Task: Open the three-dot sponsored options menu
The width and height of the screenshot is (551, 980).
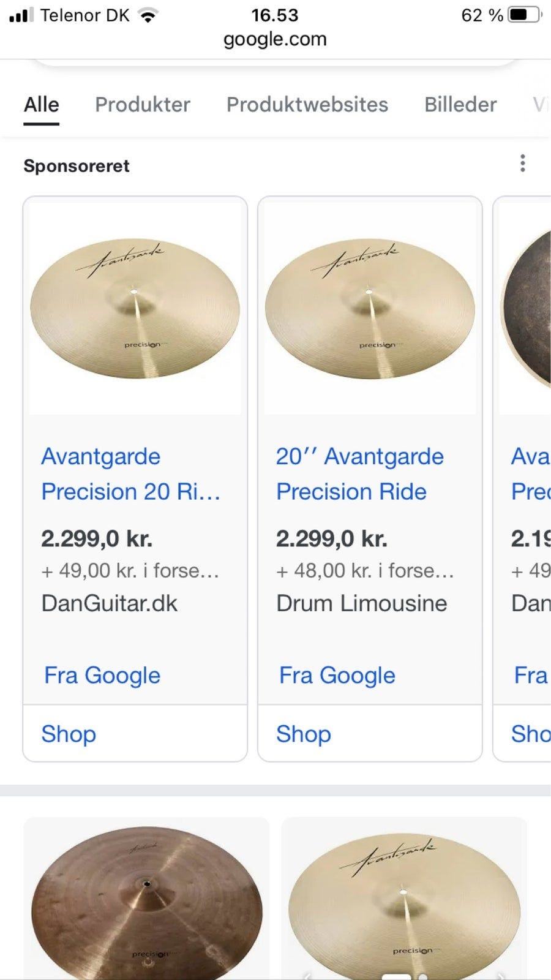Action: click(x=522, y=164)
